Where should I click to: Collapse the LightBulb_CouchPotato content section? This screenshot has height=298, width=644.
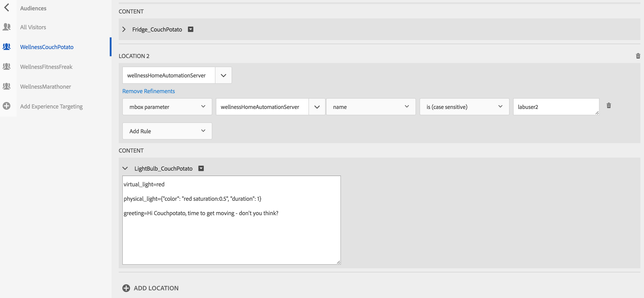pyautogui.click(x=125, y=168)
